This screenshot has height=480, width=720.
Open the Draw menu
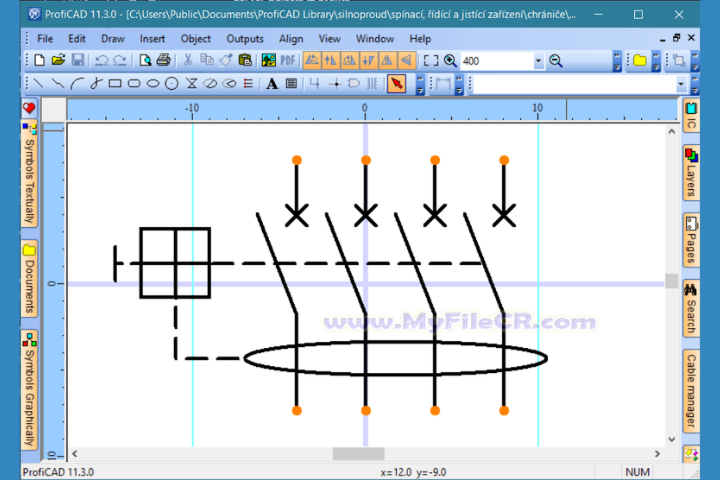pyautogui.click(x=113, y=39)
